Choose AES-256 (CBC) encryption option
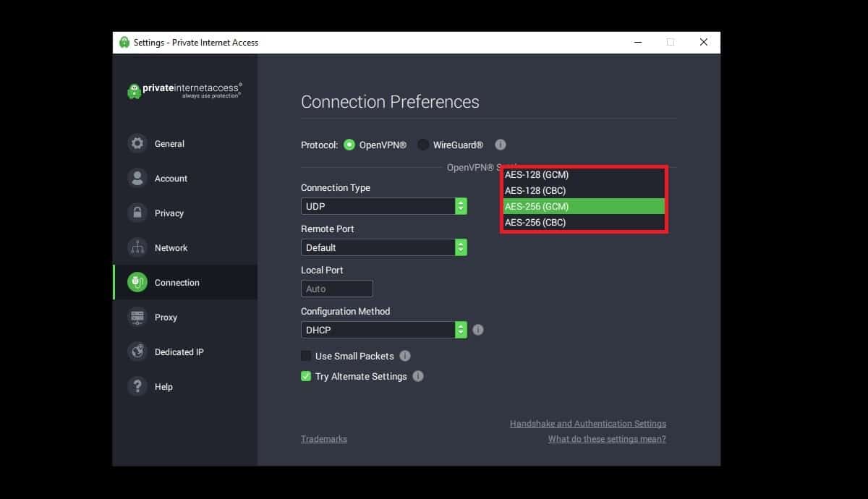The height and width of the screenshot is (499, 868). click(x=584, y=223)
